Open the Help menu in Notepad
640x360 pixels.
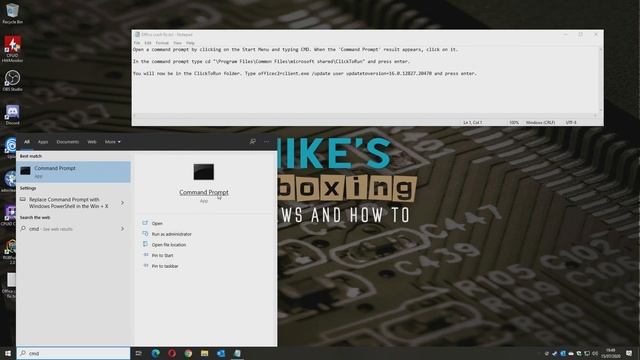coord(190,43)
